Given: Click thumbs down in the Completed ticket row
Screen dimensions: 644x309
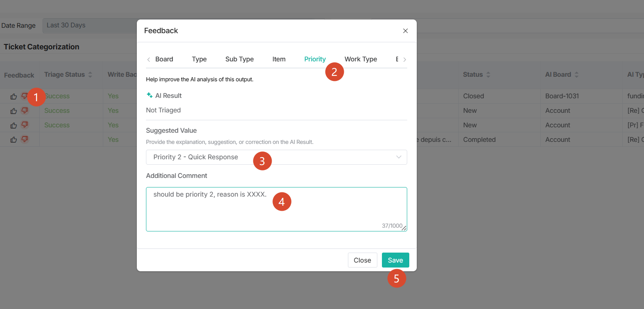Looking at the screenshot, I should pyautogui.click(x=24, y=140).
